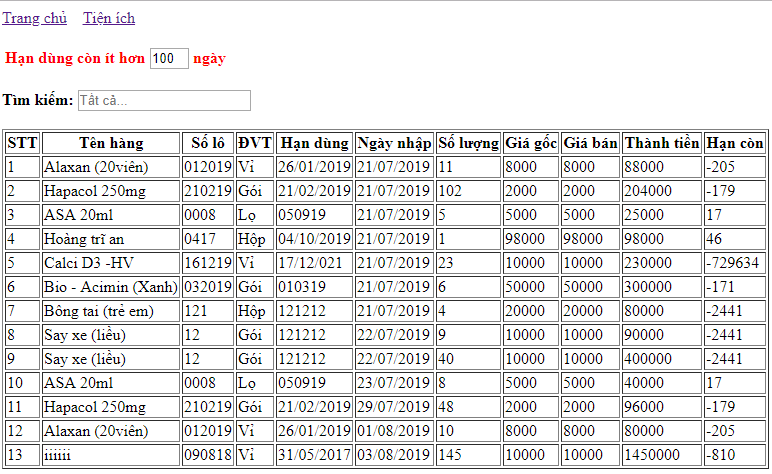Open the Tiện ích link
This screenshot has width=772, height=474.
(x=109, y=18)
